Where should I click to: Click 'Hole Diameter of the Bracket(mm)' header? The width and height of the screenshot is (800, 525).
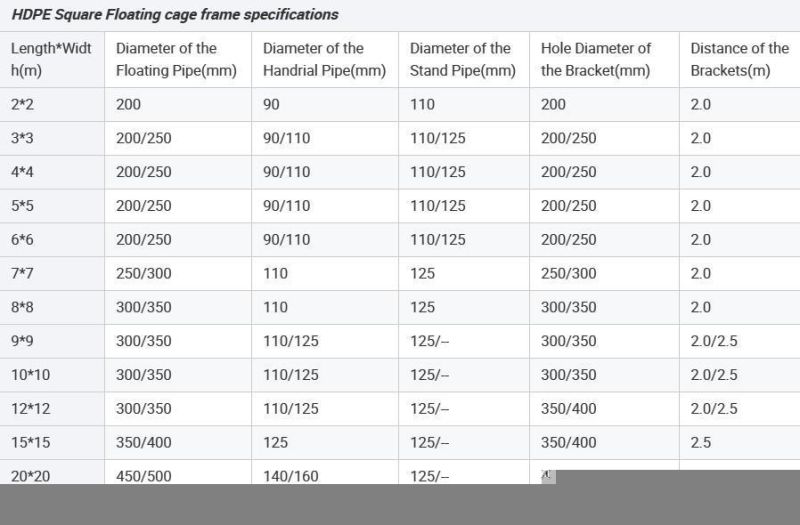(596, 59)
